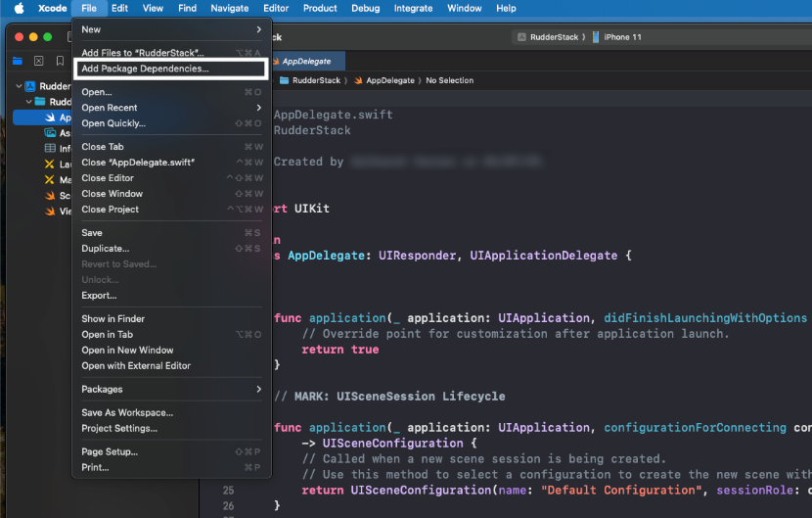Viewport: 812px width, 518px height.
Task: Switch to the AppDelegate editor tab
Action: click(x=306, y=61)
